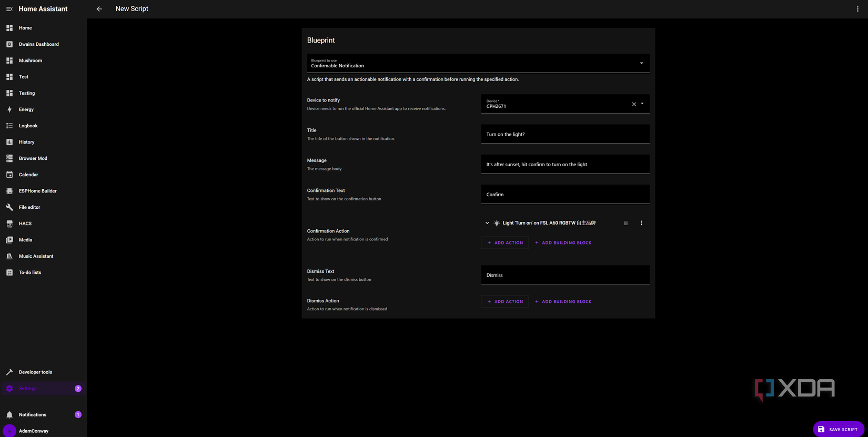The image size is (868, 437).
Task: Open the Developer tools sidebar label
Action: 35,372
